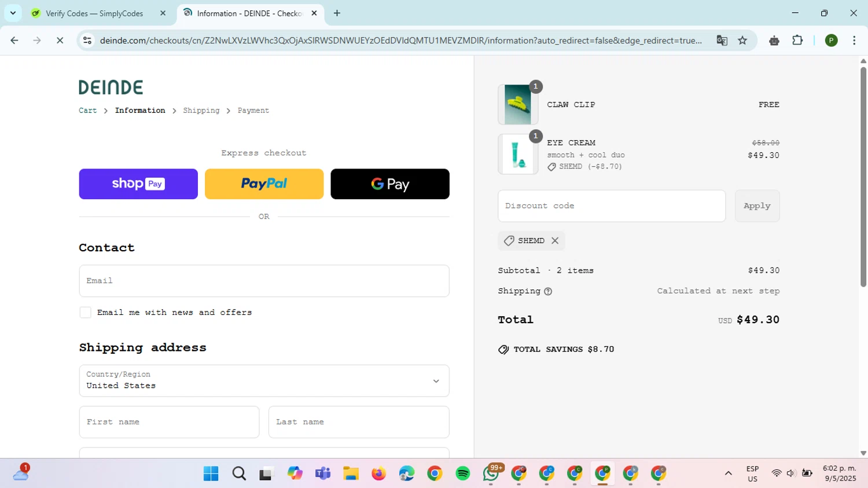868x488 pixels.
Task: Focus the Last name field
Action: tap(359, 422)
